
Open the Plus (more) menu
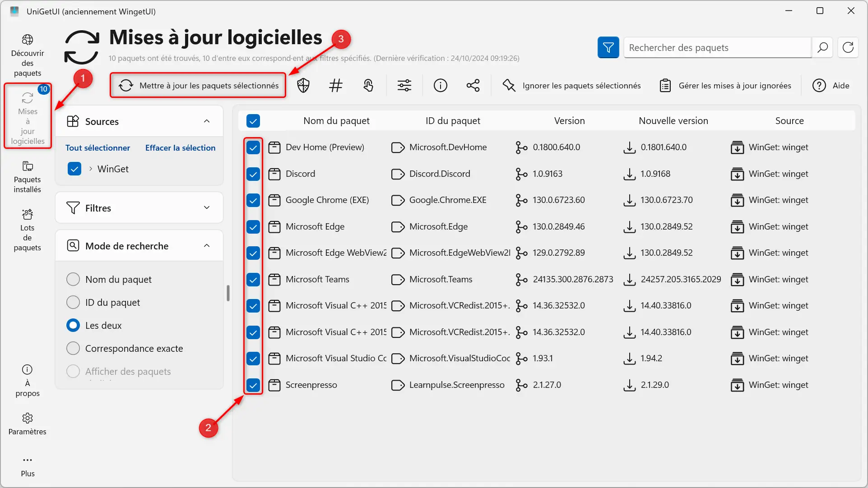28,466
